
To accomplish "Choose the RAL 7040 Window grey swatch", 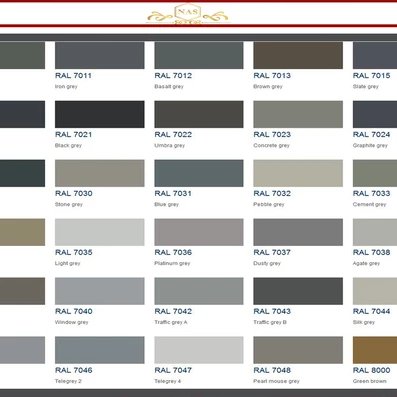I will (x=100, y=291).
